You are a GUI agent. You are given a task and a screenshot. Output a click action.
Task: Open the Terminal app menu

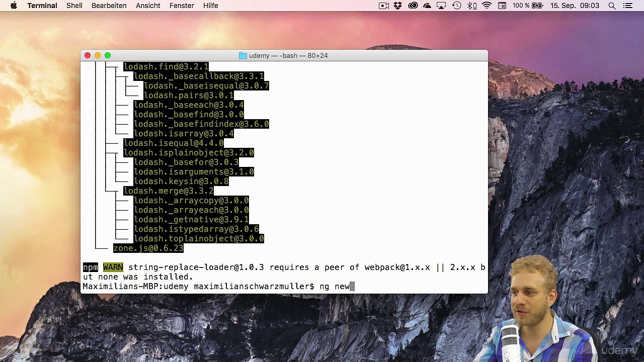point(42,6)
